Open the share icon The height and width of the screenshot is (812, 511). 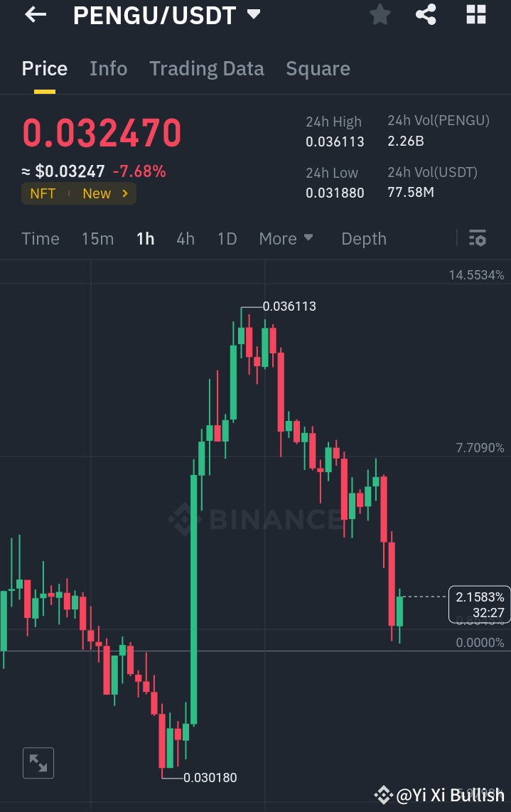click(426, 14)
